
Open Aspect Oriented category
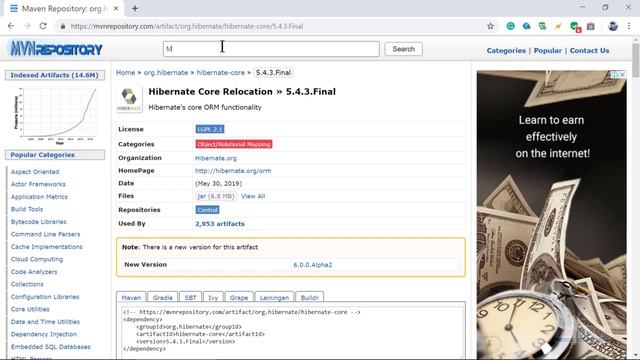tap(35, 172)
